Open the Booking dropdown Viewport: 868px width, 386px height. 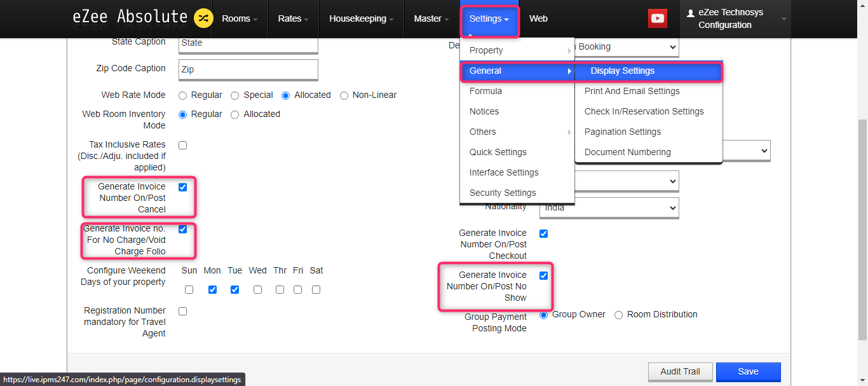point(627,47)
